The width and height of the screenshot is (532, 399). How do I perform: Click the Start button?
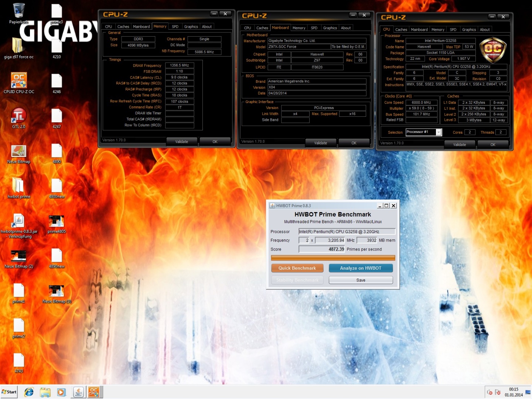9,392
